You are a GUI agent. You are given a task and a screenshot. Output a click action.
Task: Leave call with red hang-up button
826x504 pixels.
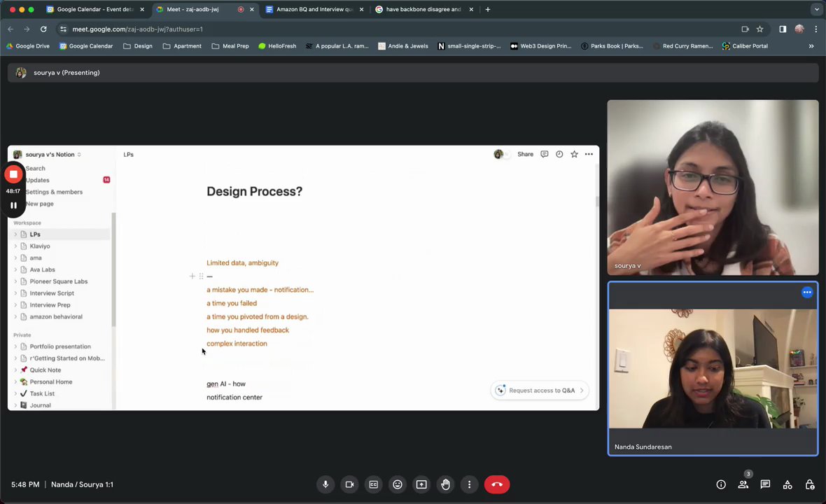tap(497, 484)
